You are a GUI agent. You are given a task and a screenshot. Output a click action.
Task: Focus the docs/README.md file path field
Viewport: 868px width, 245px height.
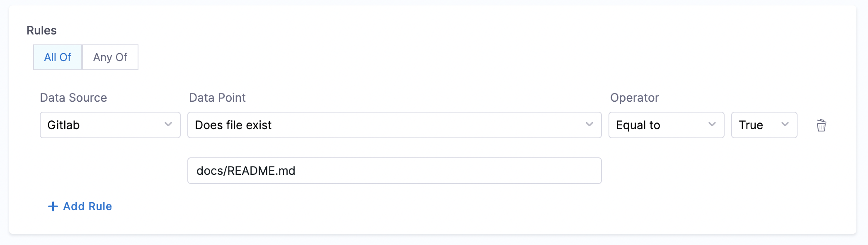394,171
